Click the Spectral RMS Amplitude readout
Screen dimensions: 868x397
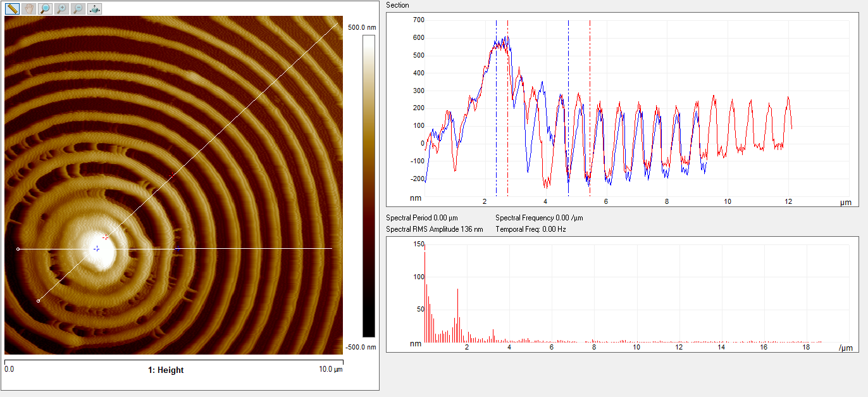(434, 229)
